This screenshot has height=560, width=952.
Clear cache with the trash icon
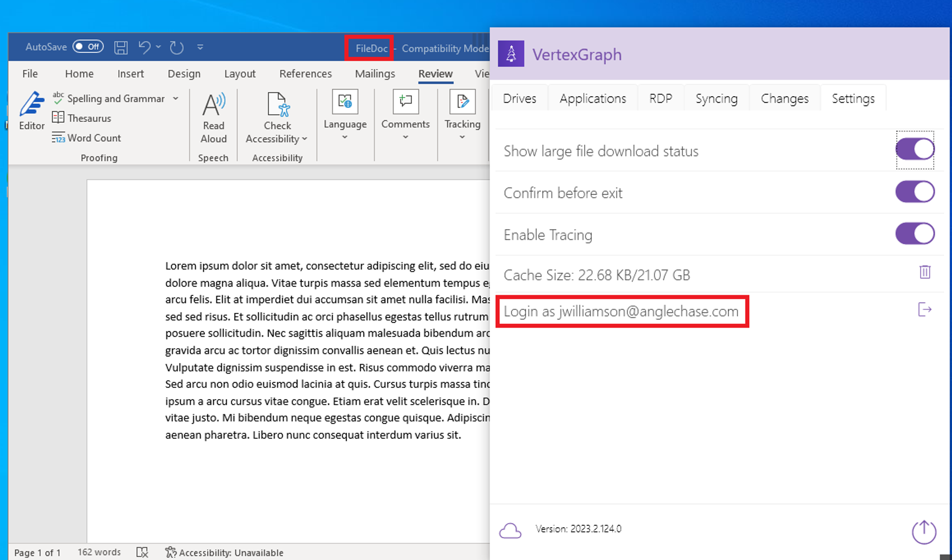925,272
